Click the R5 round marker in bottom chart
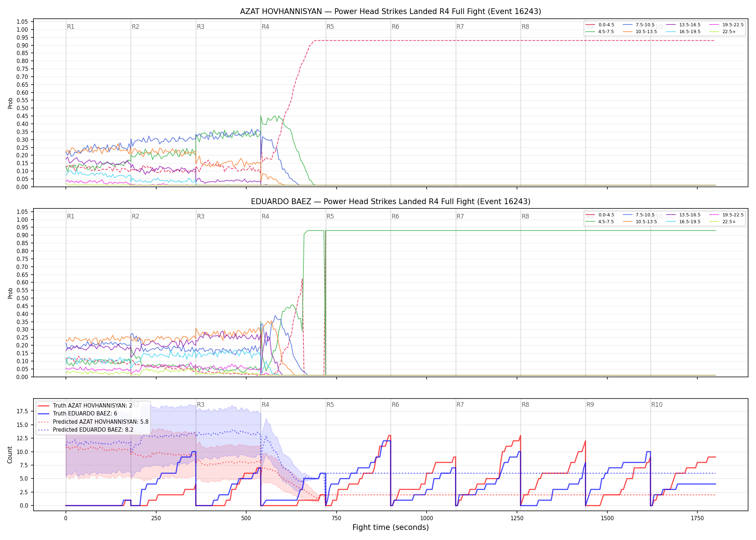This screenshot has width=756, height=540. (x=330, y=405)
